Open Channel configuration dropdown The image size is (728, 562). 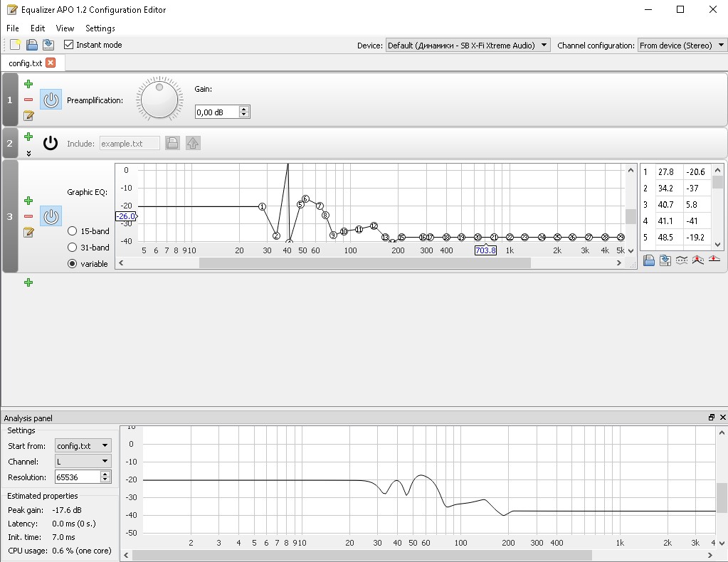(682, 45)
